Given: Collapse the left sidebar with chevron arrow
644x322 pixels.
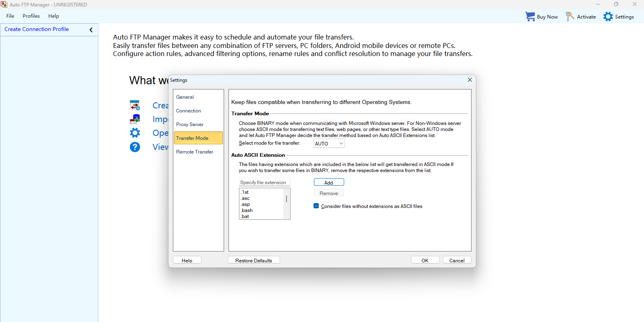Looking at the screenshot, I should (x=91, y=30).
